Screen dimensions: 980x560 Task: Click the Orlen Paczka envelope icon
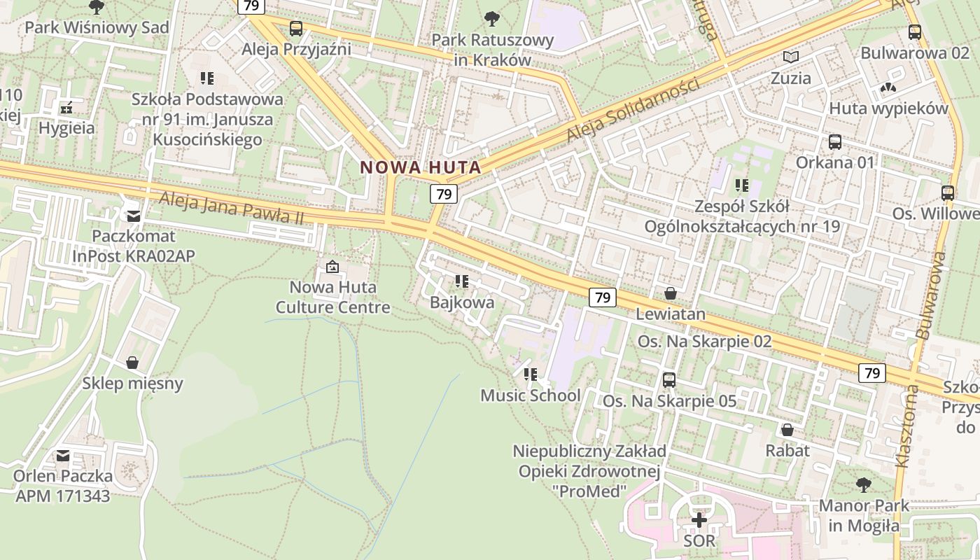tap(63, 456)
